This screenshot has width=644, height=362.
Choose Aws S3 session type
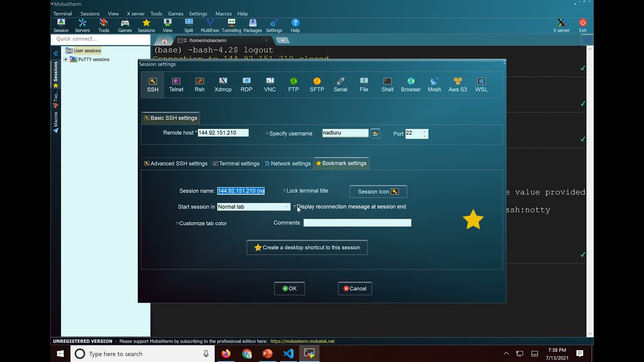(x=458, y=84)
